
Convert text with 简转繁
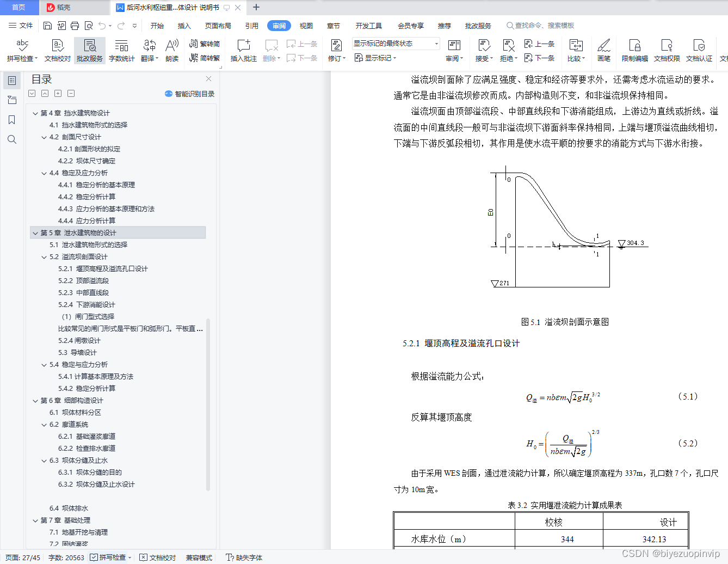click(205, 58)
